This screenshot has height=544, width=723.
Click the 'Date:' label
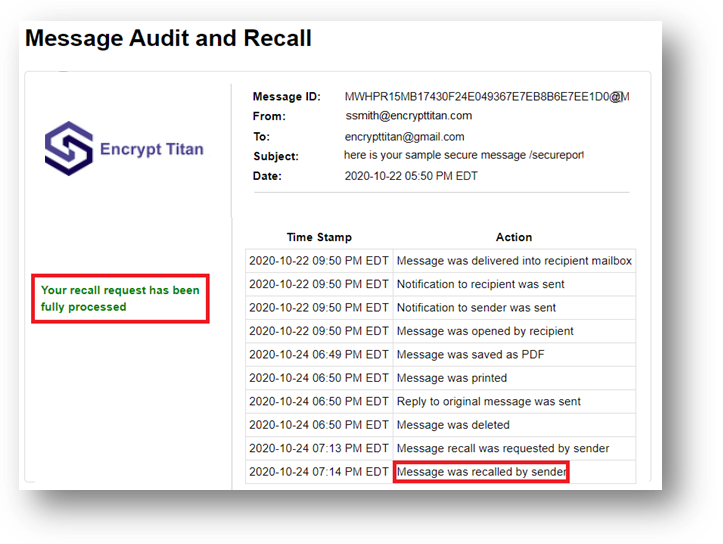coord(267,176)
